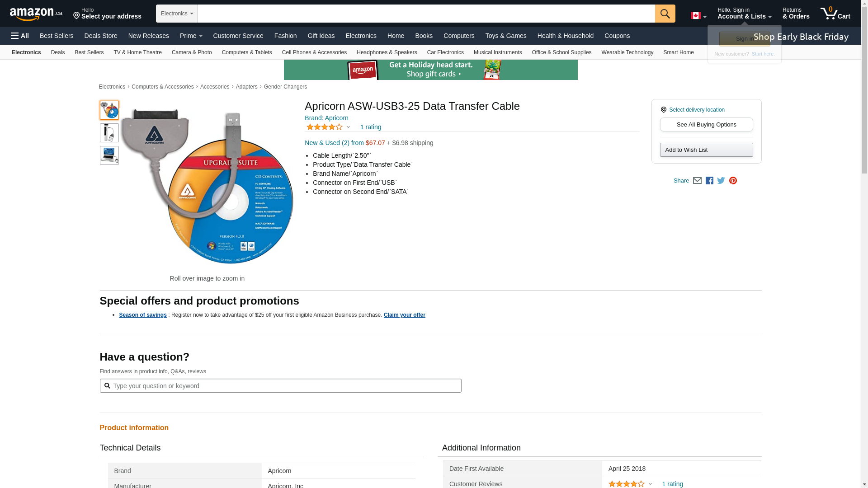This screenshot has width=868, height=488.
Task: Expand the Canada flag language selector
Action: (x=698, y=16)
